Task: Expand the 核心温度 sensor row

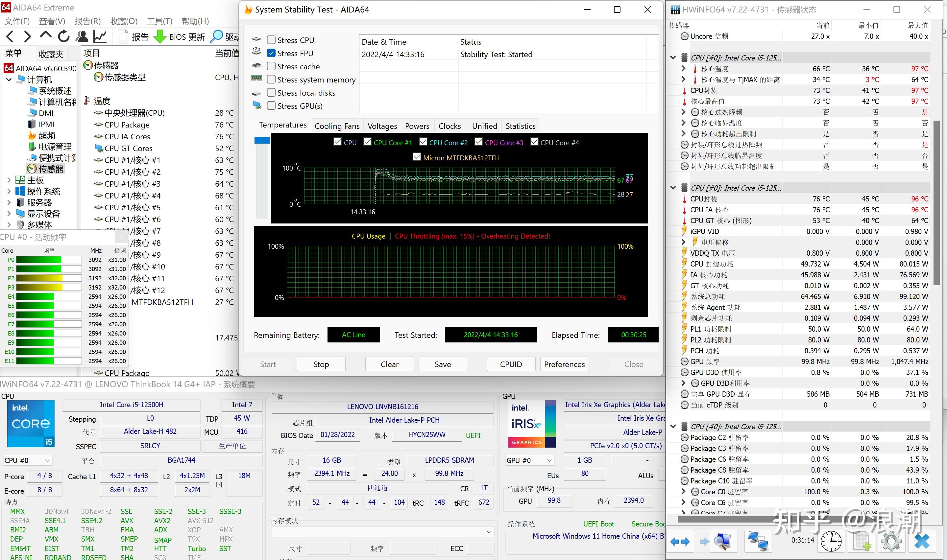Action: click(x=683, y=69)
